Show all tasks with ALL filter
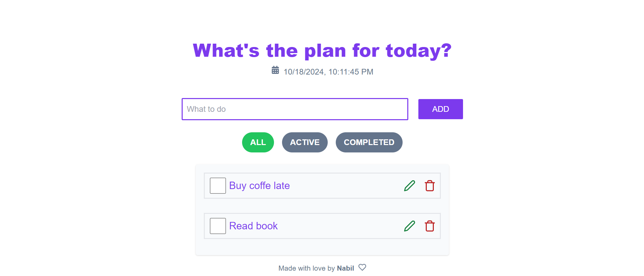 pyautogui.click(x=258, y=142)
